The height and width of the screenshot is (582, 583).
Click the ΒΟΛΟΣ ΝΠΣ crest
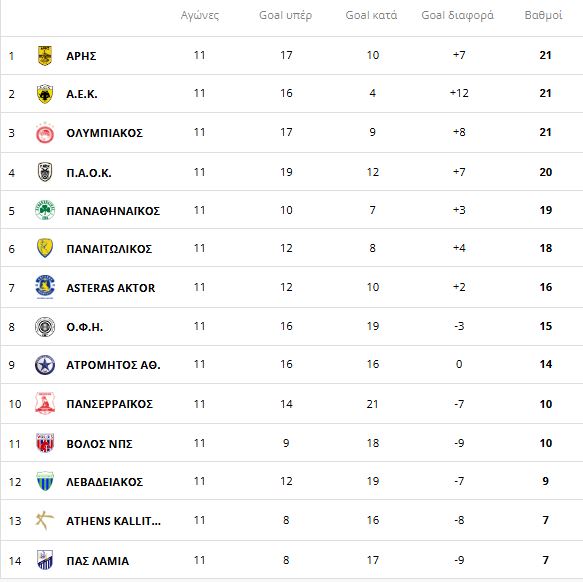[x=45, y=443]
